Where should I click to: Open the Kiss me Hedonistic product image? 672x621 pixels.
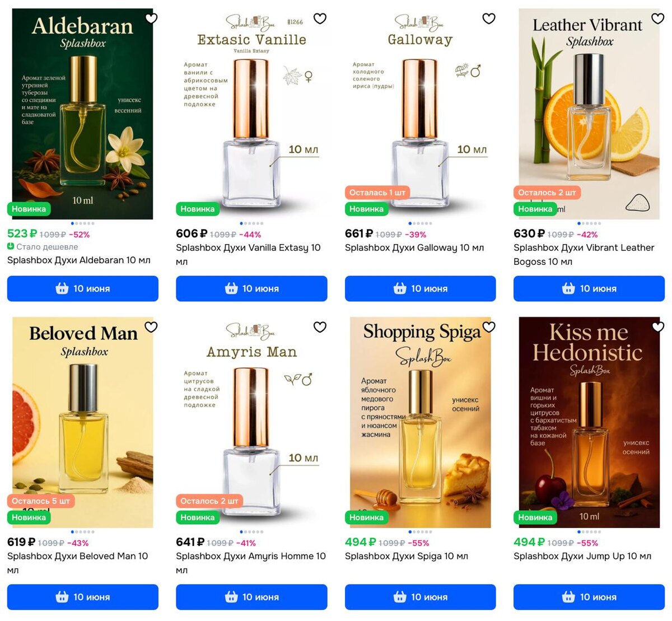point(589,422)
